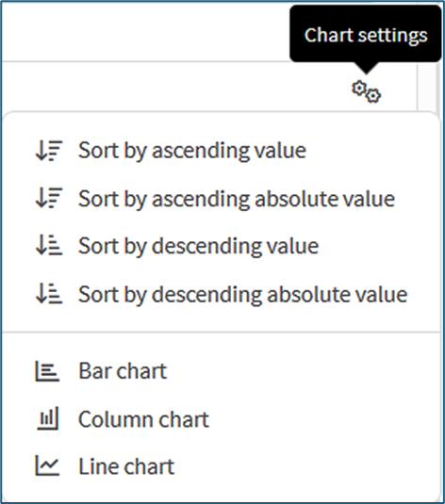Click the Bar chart icon

[47, 371]
